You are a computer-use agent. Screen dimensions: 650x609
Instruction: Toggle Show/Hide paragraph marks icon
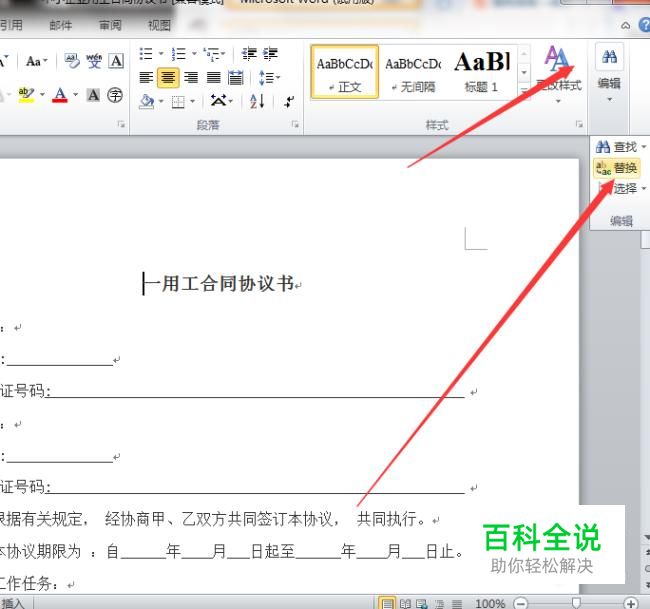289,101
